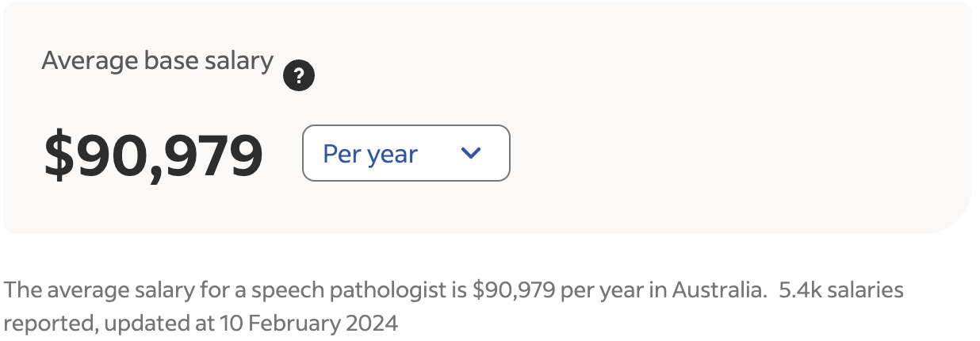Viewport: 980px width, 341px height.
Task: Click the Per year text label
Action: point(370,154)
